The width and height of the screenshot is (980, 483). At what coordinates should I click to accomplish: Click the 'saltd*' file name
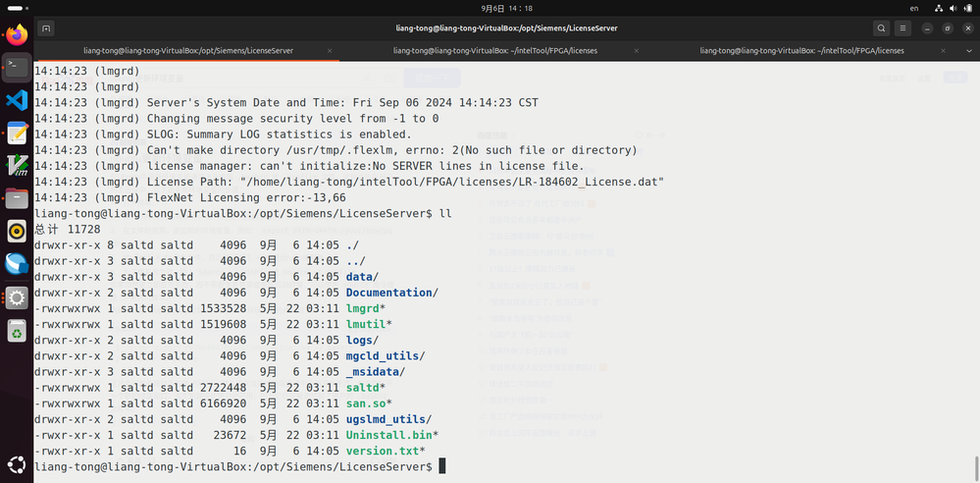(x=366, y=388)
